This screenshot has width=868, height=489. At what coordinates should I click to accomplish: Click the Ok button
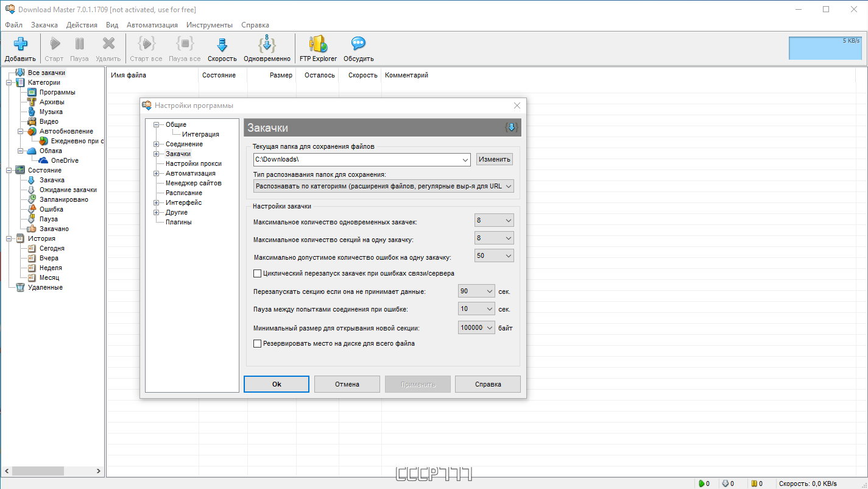click(277, 384)
